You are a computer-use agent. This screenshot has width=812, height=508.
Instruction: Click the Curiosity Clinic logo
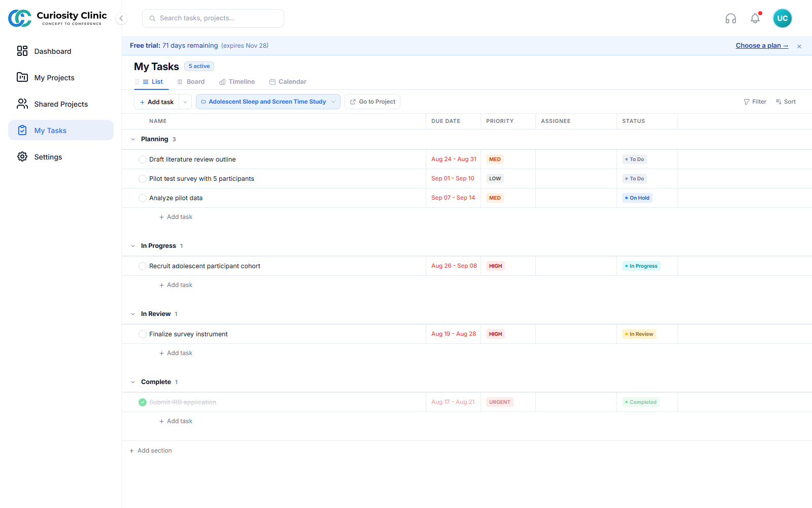click(x=57, y=18)
